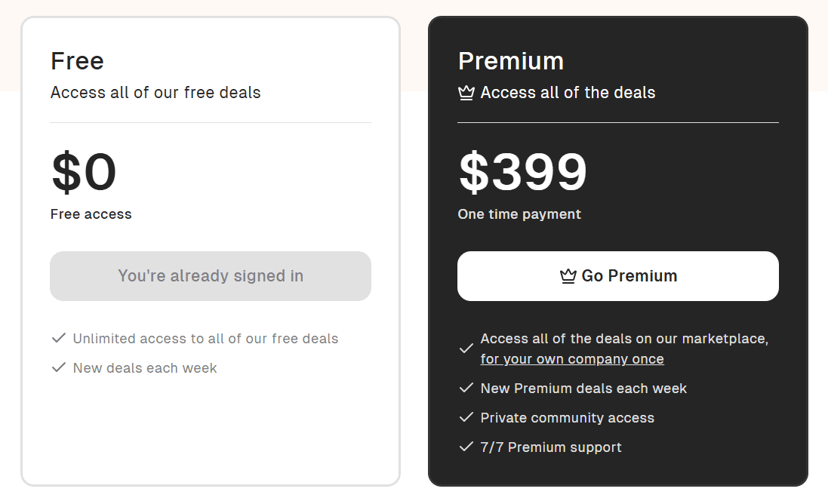Click the disabled "You're already signed in" button
This screenshot has height=504, width=828.
pyautogui.click(x=211, y=276)
